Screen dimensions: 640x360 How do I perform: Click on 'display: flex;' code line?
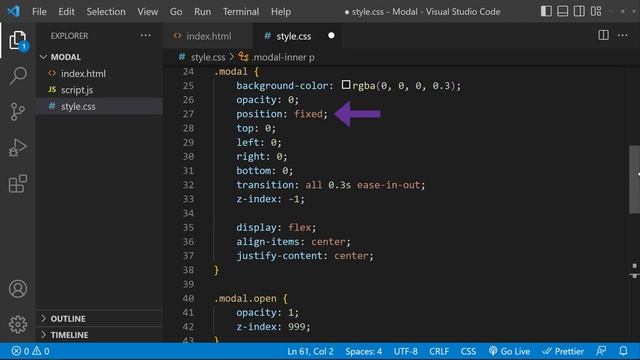coord(276,227)
